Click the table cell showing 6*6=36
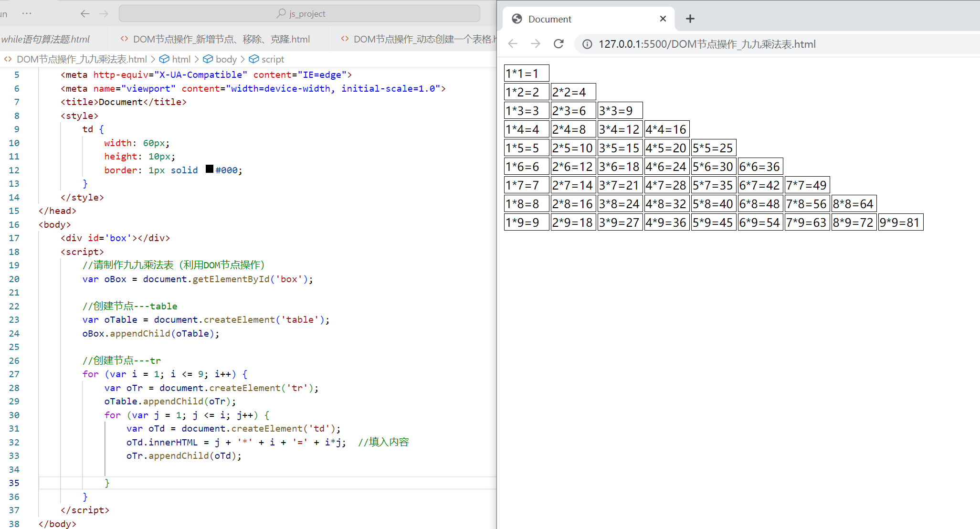The width and height of the screenshot is (980, 529). [760, 166]
